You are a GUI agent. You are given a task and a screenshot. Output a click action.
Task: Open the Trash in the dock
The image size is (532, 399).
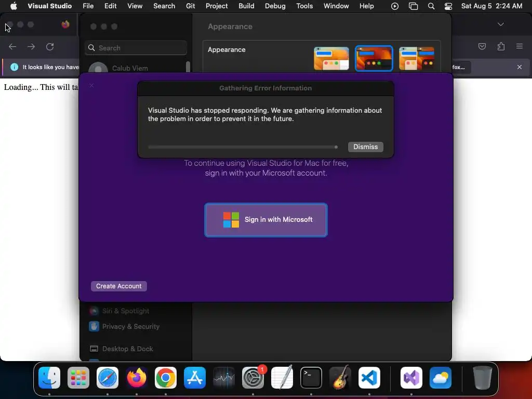483,378
